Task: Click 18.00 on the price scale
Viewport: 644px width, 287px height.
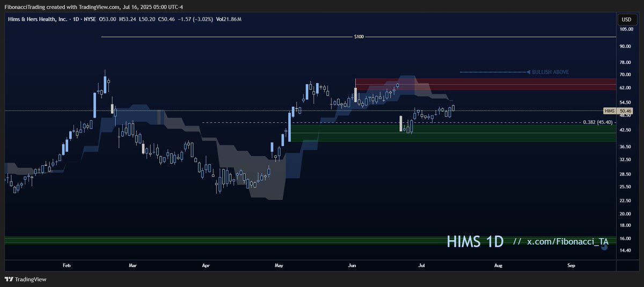Action: (x=625, y=225)
